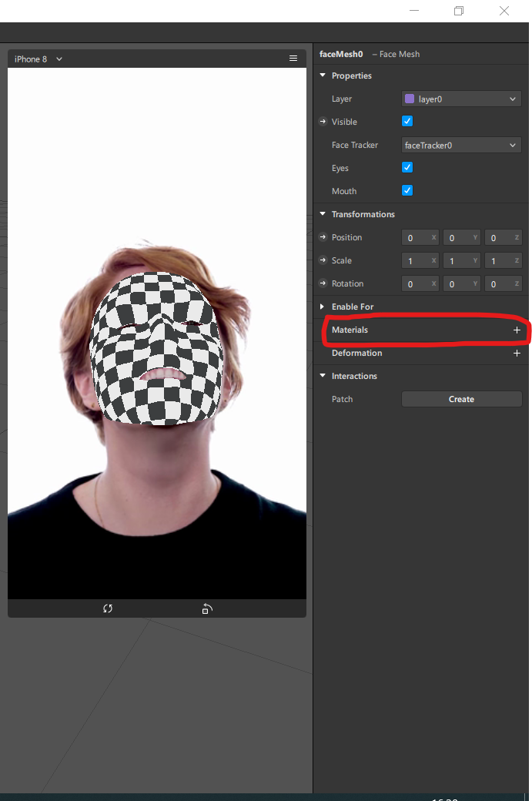Click the arrow icon next to Rotation

coord(323,283)
